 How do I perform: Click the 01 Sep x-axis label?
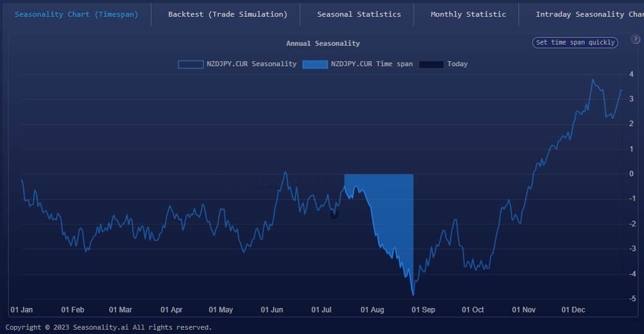point(423,310)
